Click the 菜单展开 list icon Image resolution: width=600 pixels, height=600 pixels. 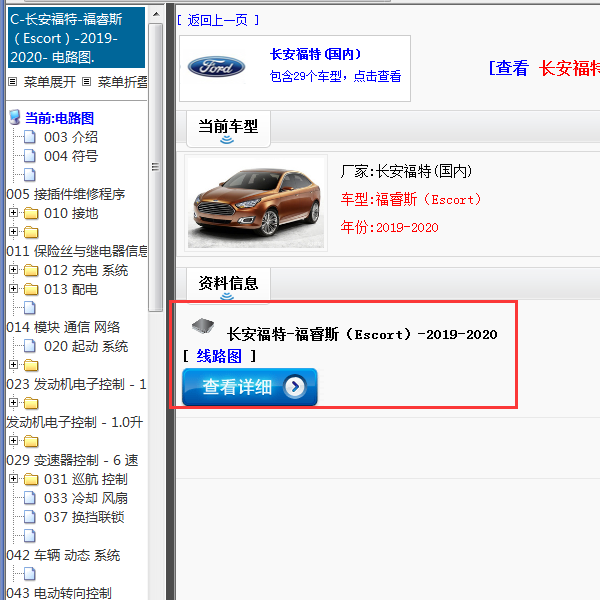[13, 82]
